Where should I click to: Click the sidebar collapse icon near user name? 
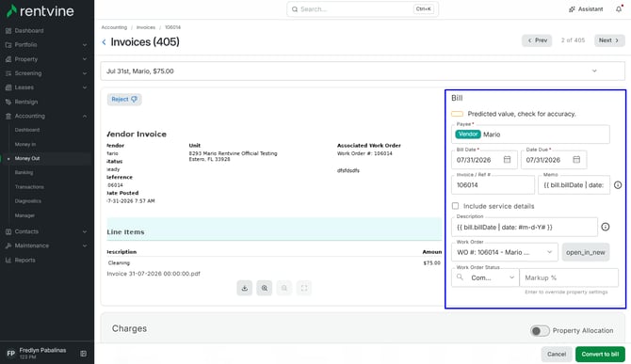(83, 354)
